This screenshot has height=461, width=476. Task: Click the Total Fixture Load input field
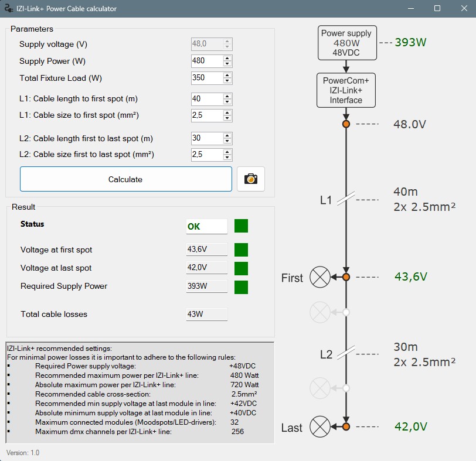206,78
